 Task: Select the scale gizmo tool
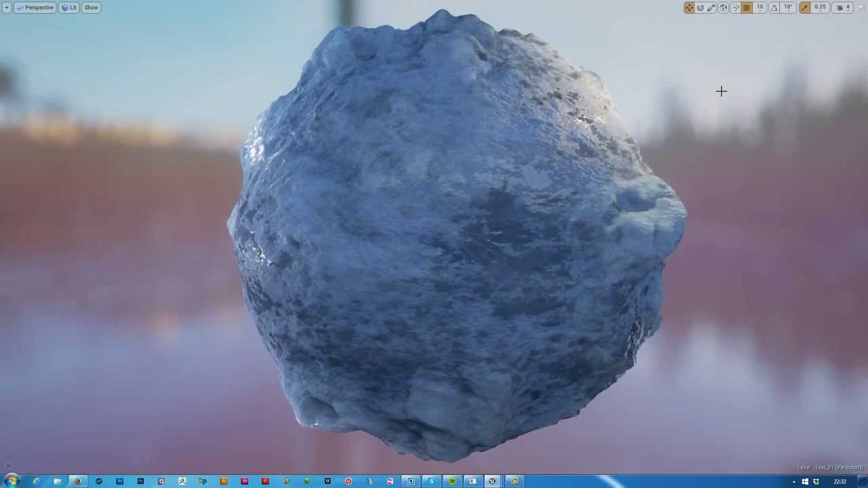711,7
